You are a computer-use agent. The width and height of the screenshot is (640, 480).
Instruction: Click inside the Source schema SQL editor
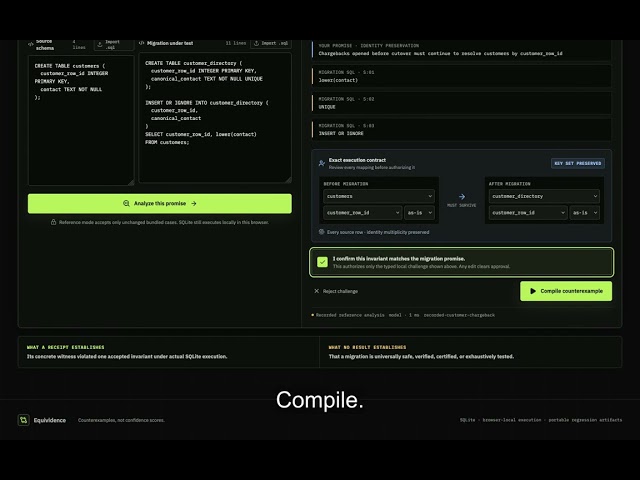81,120
